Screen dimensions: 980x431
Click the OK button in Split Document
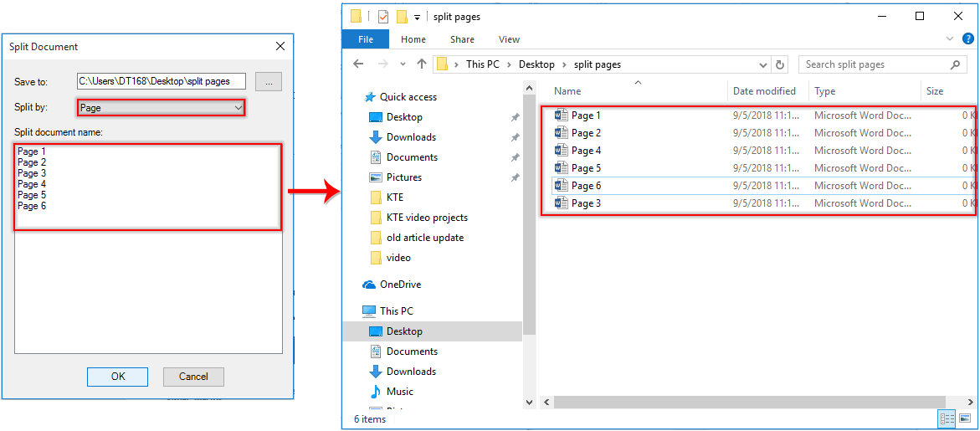117,377
